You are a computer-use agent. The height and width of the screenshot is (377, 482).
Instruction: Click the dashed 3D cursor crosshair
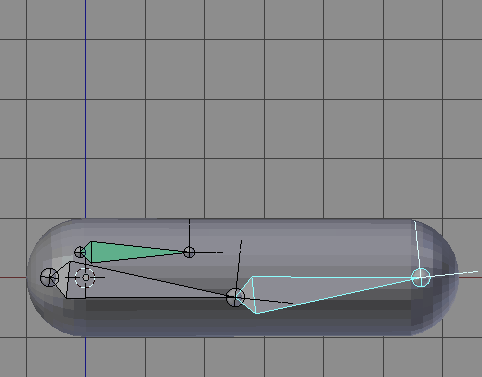pyautogui.click(x=85, y=277)
